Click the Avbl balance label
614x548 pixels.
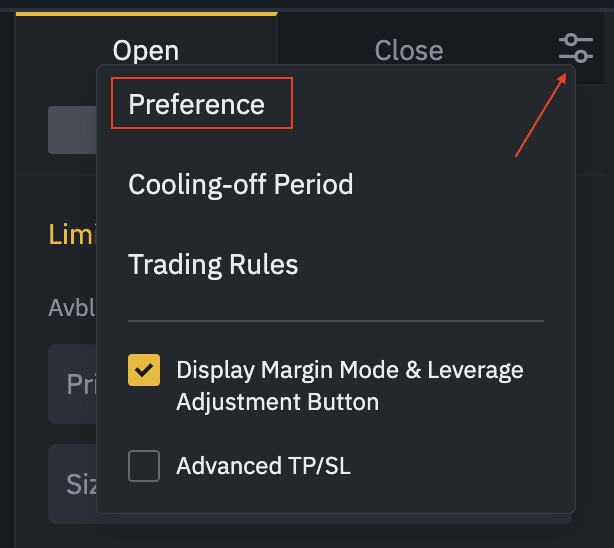click(71, 307)
